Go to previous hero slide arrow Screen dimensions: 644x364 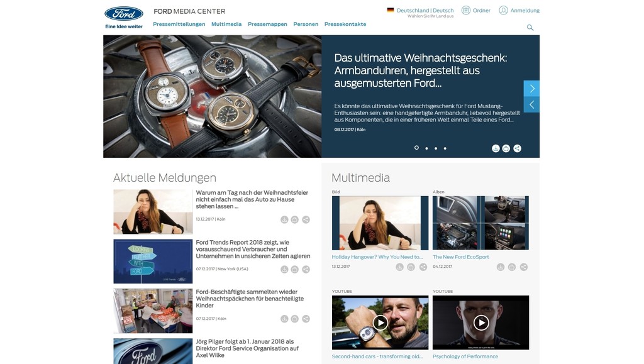click(531, 104)
